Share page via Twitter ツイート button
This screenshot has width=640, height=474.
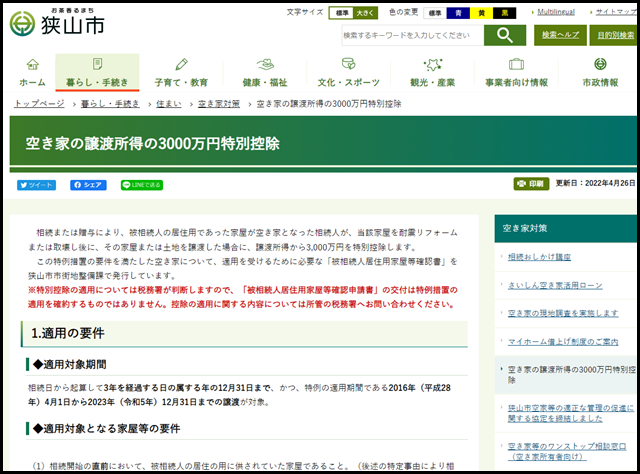(36, 185)
